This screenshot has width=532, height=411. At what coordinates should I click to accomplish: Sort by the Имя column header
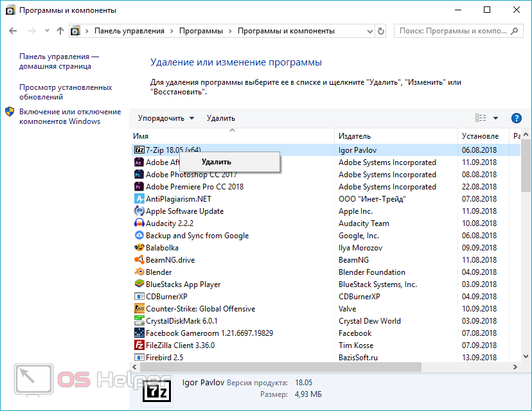[232, 136]
